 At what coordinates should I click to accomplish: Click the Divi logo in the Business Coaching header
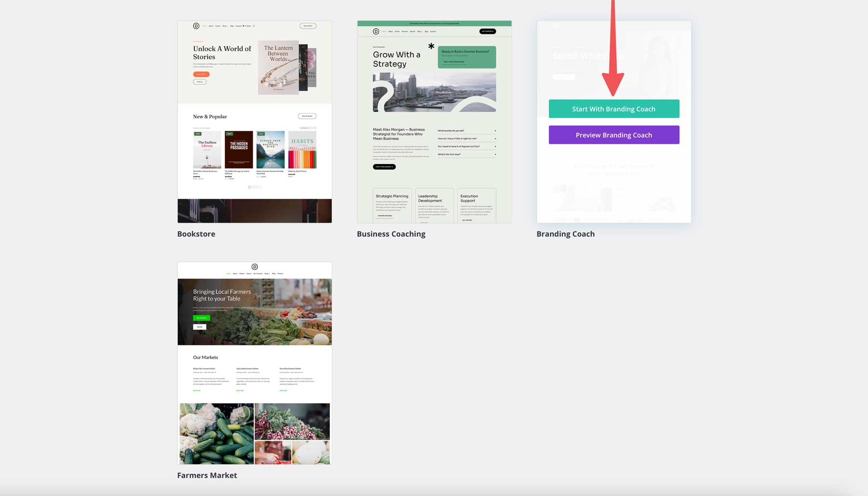tap(376, 31)
